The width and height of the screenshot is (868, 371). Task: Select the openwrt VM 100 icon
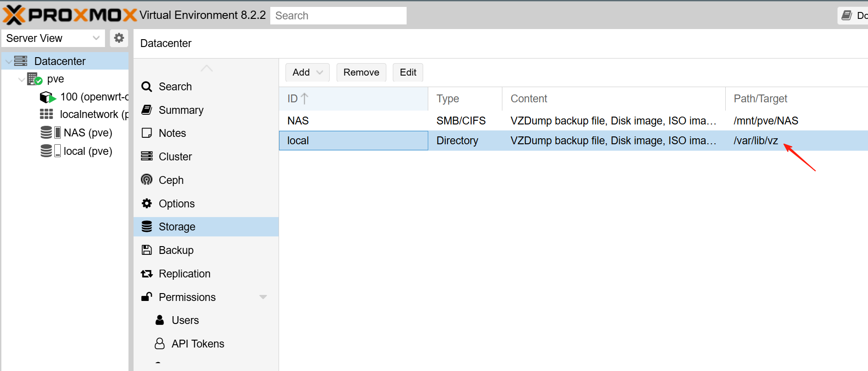47,97
